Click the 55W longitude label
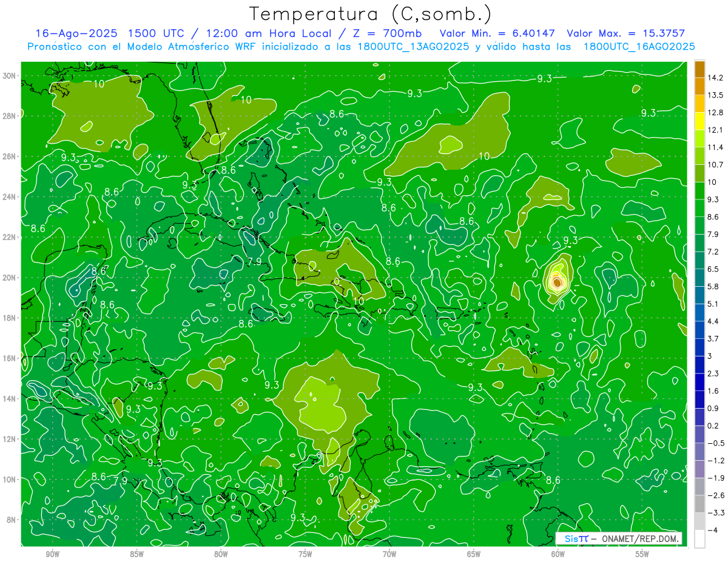 (642, 554)
